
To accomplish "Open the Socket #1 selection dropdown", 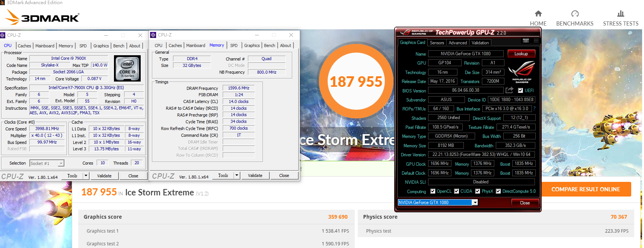I will point(61,163).
